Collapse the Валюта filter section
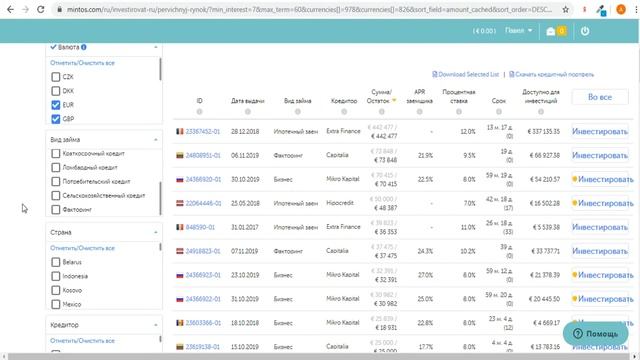Image resolution: width=640 pixels, height=360 pixels. [x=156, y=47]
